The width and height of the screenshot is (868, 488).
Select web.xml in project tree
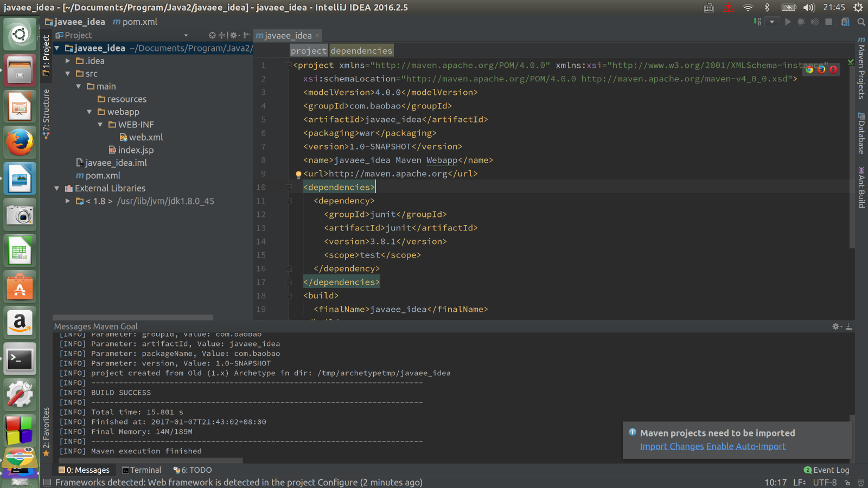141,138
